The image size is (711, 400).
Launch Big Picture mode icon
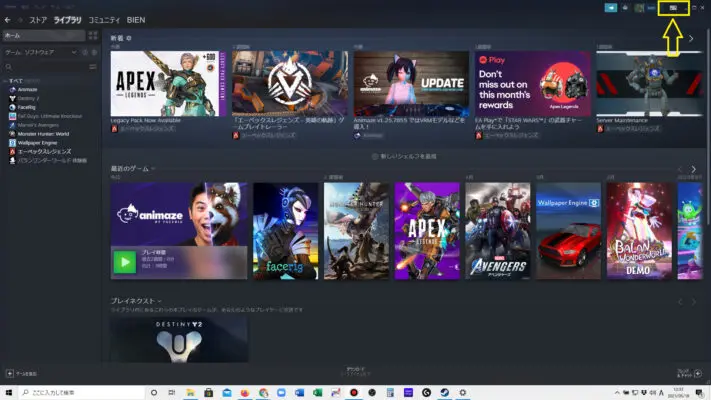[673, 8]
